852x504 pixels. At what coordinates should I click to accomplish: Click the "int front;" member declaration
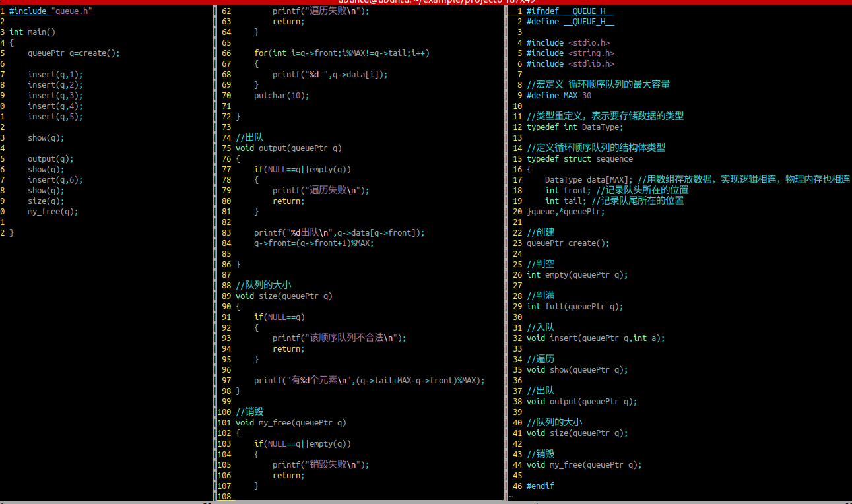click(x=568, y=191)
